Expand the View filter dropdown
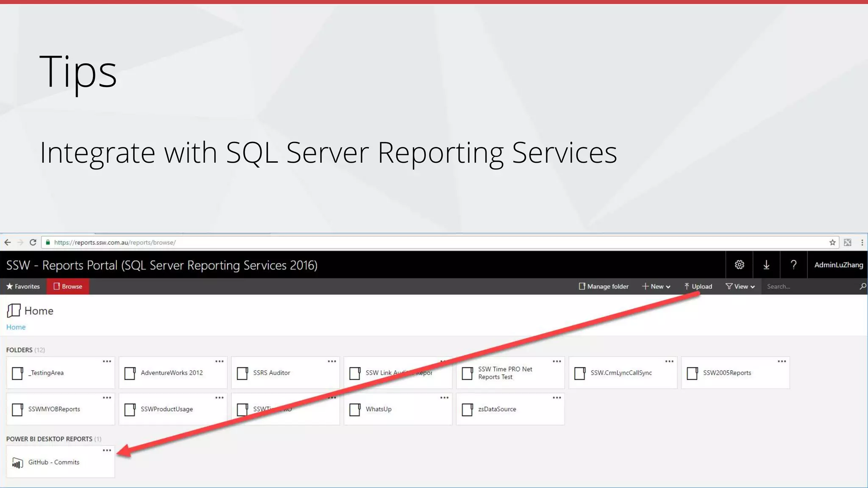 (x=740, y=286)
